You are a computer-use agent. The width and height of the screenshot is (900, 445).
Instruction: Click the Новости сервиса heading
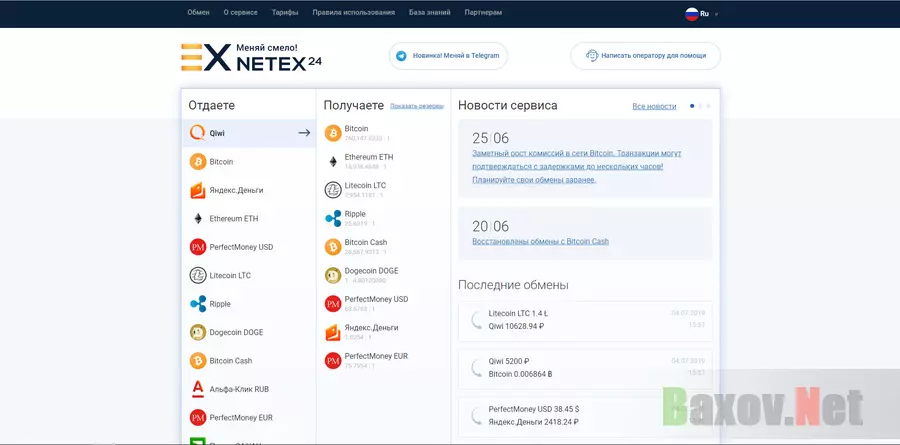point(507,106)
